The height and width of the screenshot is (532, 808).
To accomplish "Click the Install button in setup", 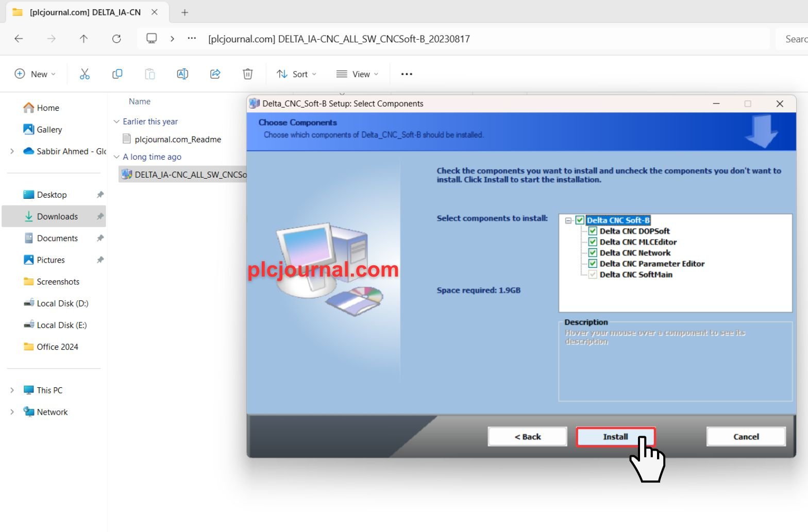I will point(616,437).
